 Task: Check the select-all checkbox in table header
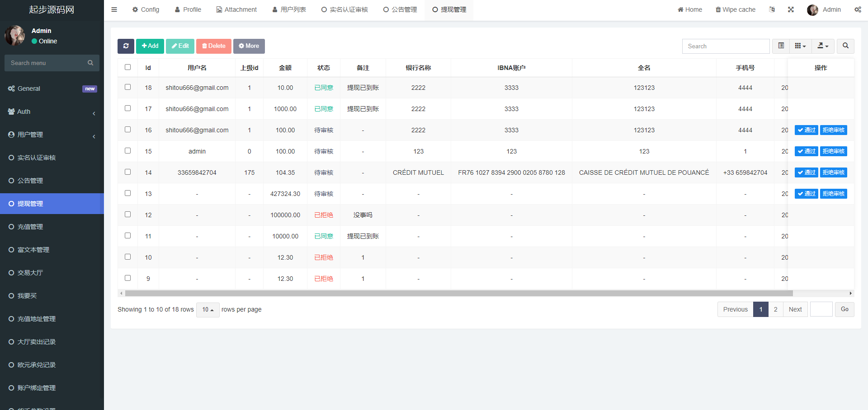127,67
